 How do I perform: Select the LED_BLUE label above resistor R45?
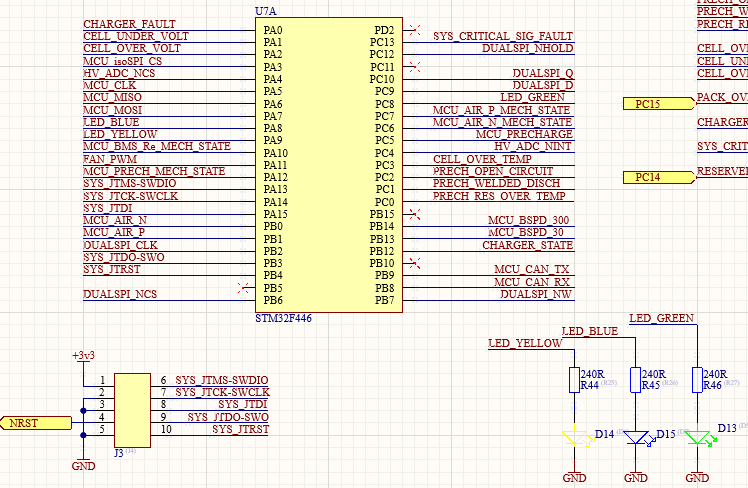coord(590,331)
